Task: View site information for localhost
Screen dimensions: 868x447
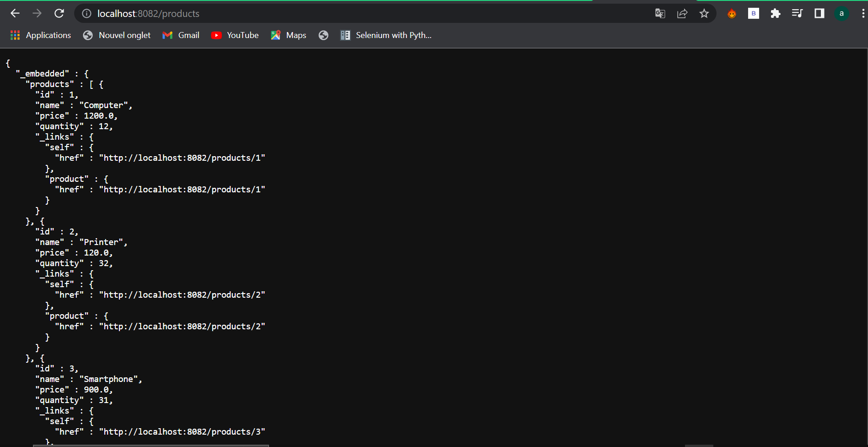Action: pyautogui.click(x=86, y=13)
